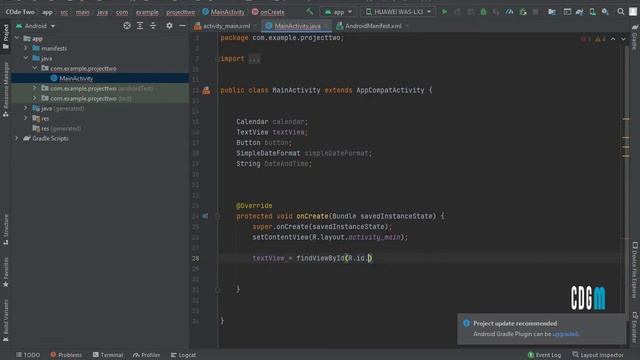Toggle the Resource Manager side tab
640x360 pixels.
pyautogui.click(x=6, y=90)
